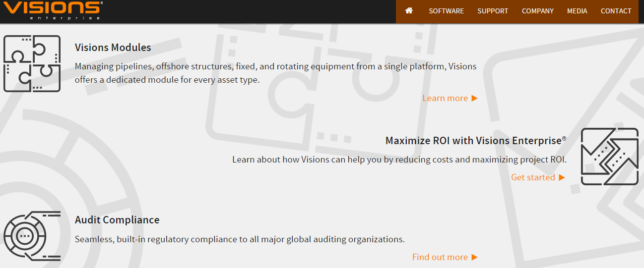Click the ROI arrows icon
Screen dimensions: 644x268
tap(609, 157)
